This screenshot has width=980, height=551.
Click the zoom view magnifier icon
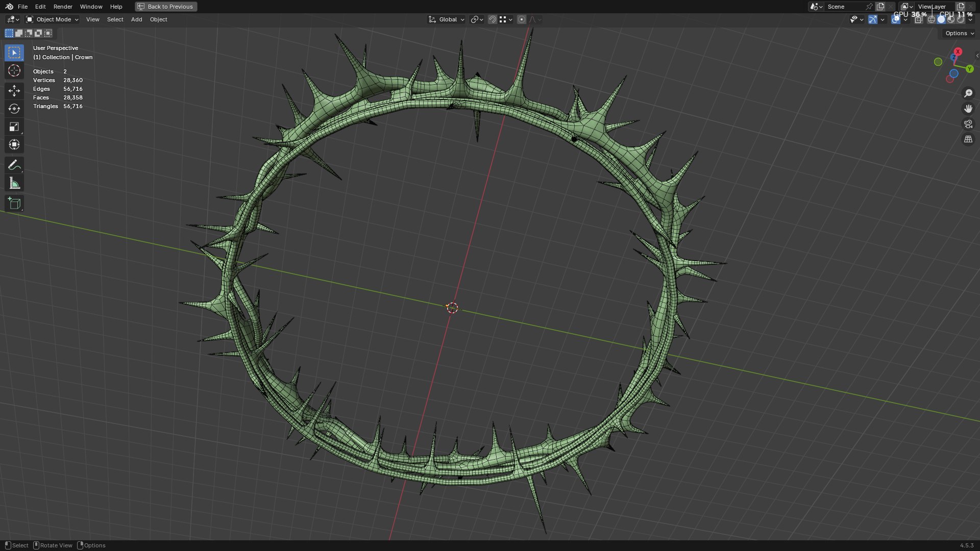click(x=968, y=93)
